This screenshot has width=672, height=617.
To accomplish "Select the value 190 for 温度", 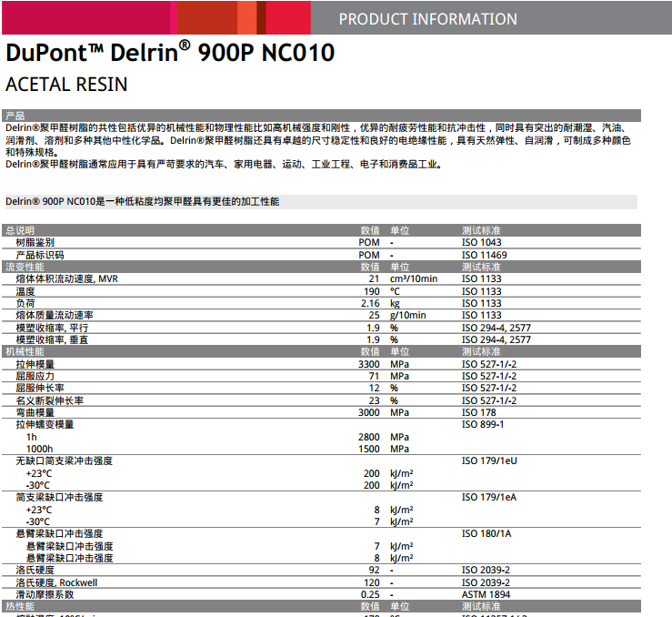I will point(372,291).
